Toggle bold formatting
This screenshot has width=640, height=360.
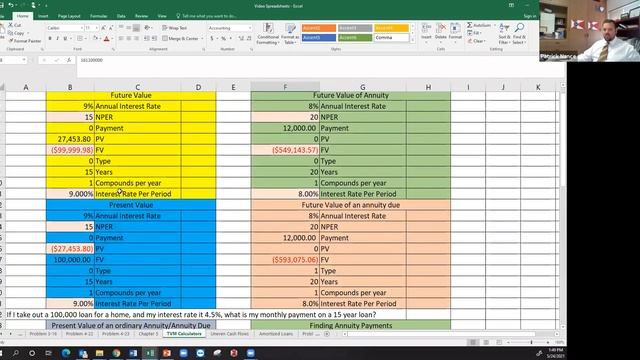[50, 38]
